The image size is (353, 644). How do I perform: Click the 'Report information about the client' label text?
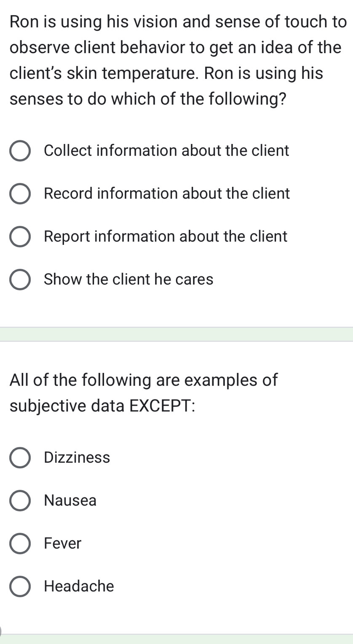[x=166, y=236]
